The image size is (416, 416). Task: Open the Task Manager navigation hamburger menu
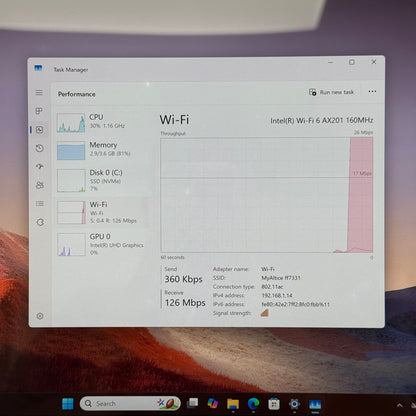tap(39, 92)
